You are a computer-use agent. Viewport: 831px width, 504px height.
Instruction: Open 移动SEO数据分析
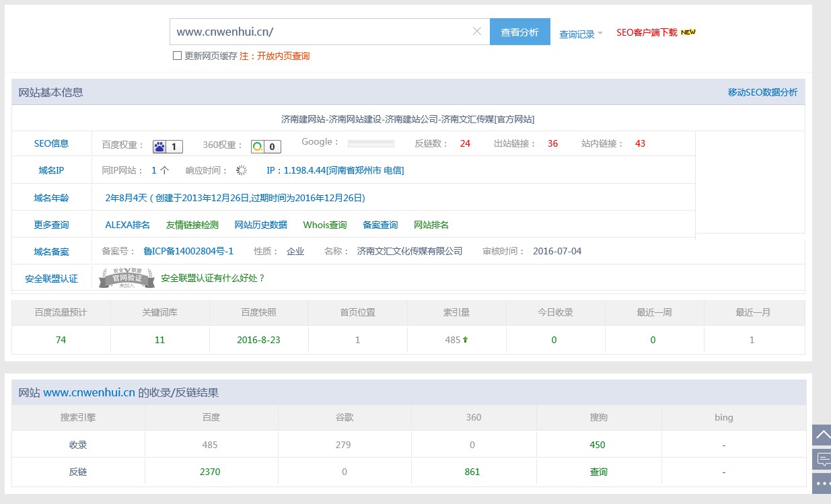762,92
